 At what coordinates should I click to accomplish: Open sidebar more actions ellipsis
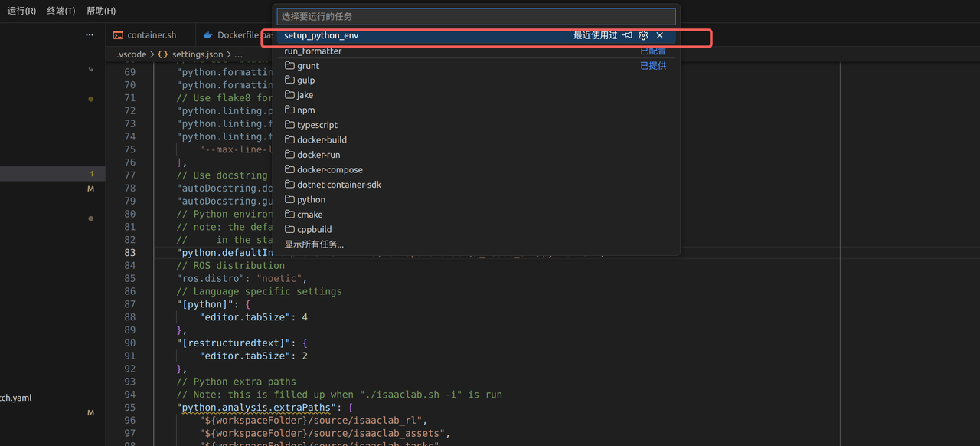[x=90, y=35]
